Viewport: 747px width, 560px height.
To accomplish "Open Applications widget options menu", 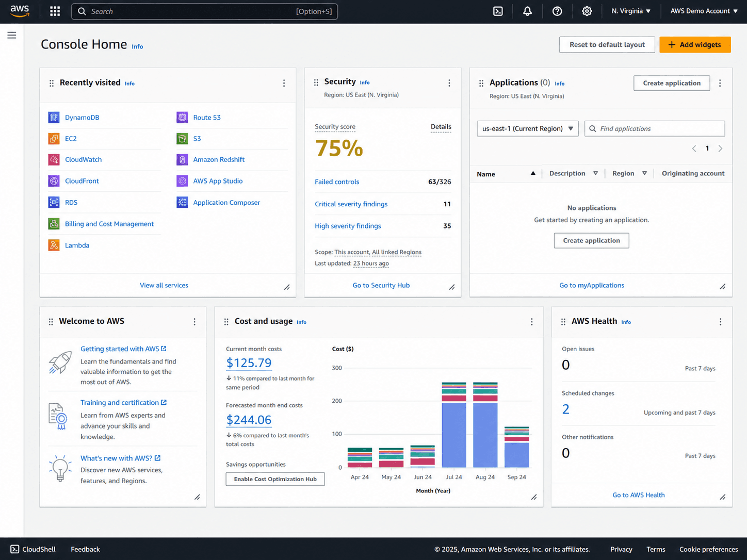I will (x=720, y=83).
